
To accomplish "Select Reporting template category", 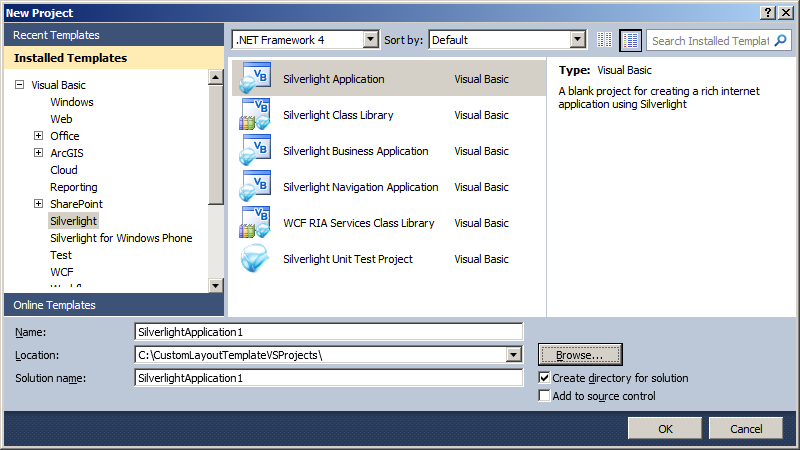I will [x=73, y=187].
